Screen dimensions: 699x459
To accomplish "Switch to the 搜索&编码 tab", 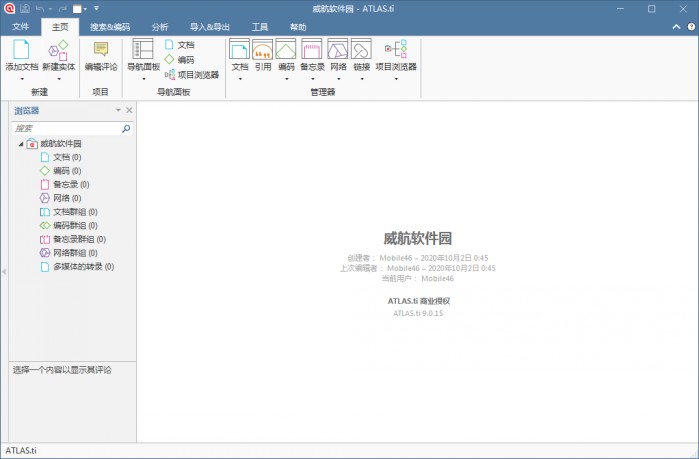I will coord(110,27).
